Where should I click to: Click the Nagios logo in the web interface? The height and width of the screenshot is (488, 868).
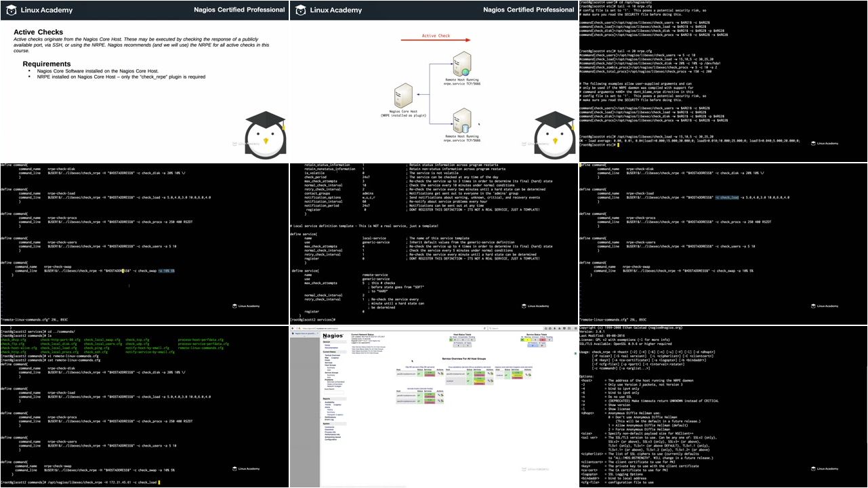(332, 335)
